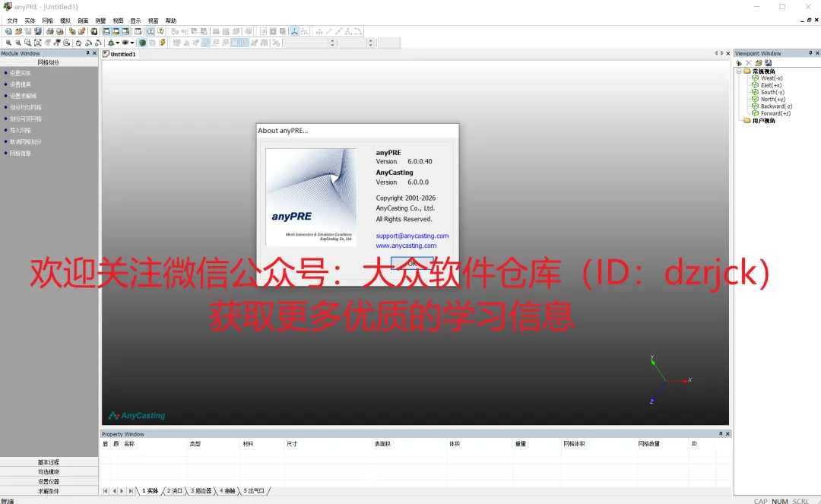Close the Module Window panel
Screen dimensions: 821x504
[95, 53]
